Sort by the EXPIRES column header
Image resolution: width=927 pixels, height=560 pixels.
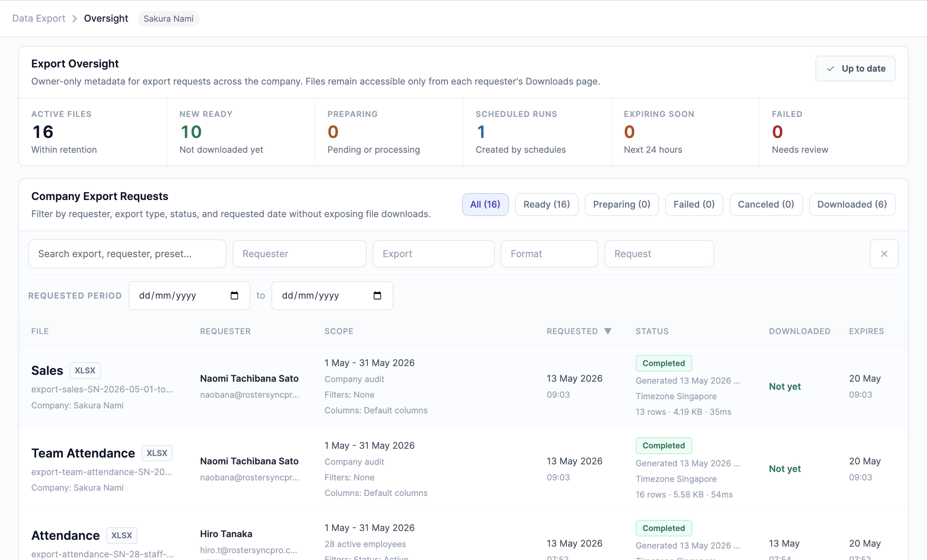(x=866, y=331)
